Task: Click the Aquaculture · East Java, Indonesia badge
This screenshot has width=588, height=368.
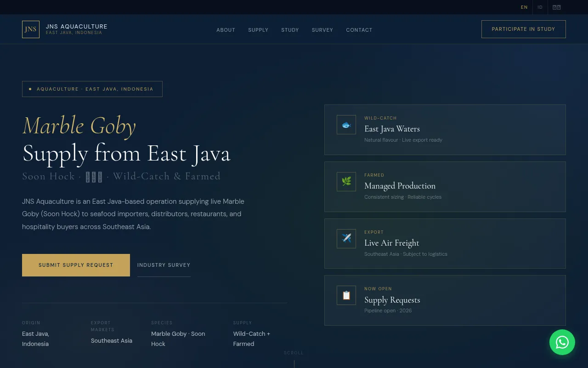Action: 92,89
